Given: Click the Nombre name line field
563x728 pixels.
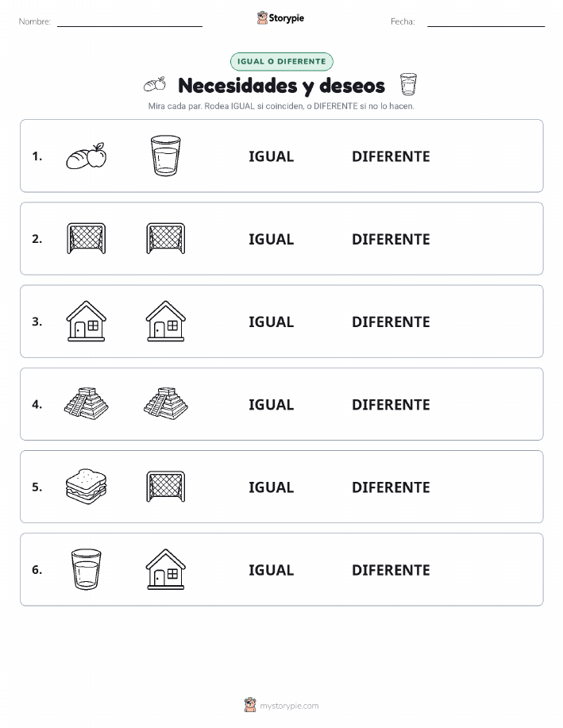Looking at the screenshot, I should click(129, 21).
